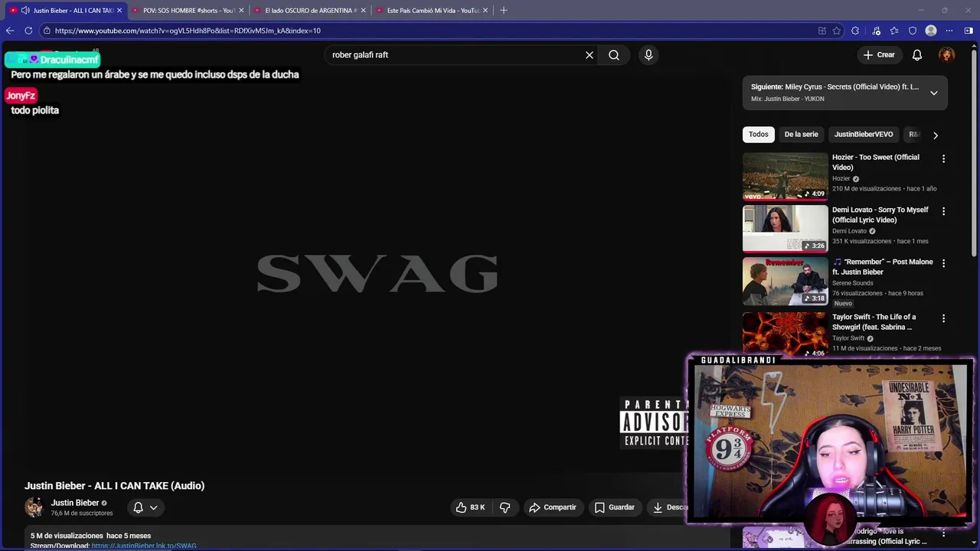Show more filter chips with right arrow
980x551 pixels.
[x=936, y=135]
